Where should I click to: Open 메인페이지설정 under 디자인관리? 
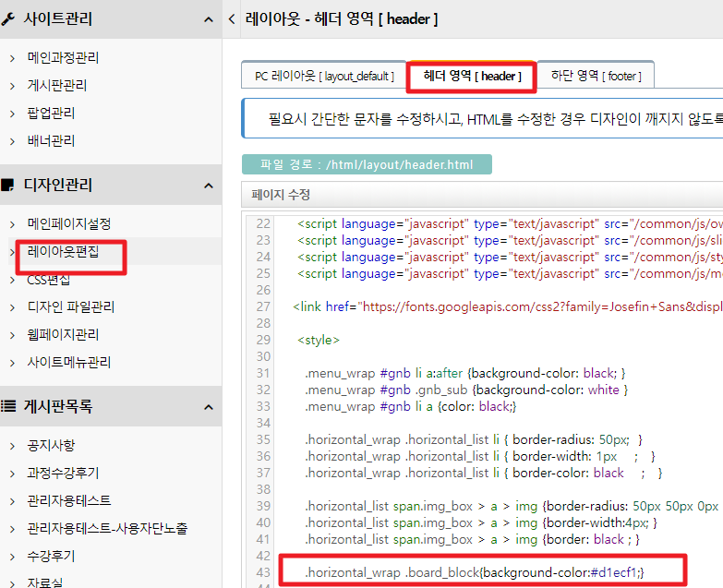pyautogui.click(x=69, y=223)
